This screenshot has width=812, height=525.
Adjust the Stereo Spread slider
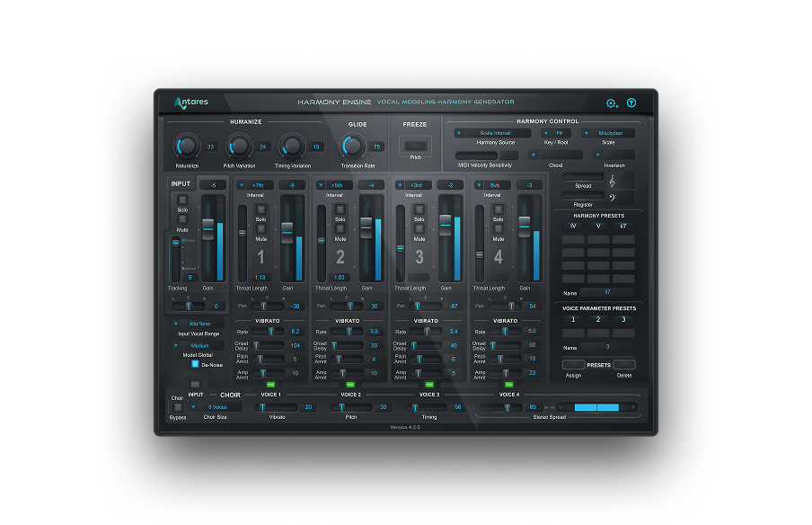597,406
